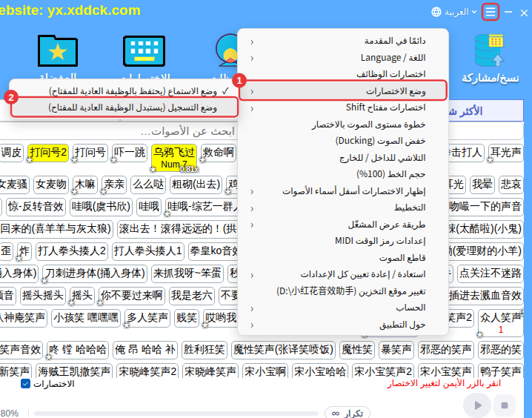This screenshot has width=532, height=418.
Task: Expand دائمًا في المقدمة submenu
Action: (x=343, y=41)
